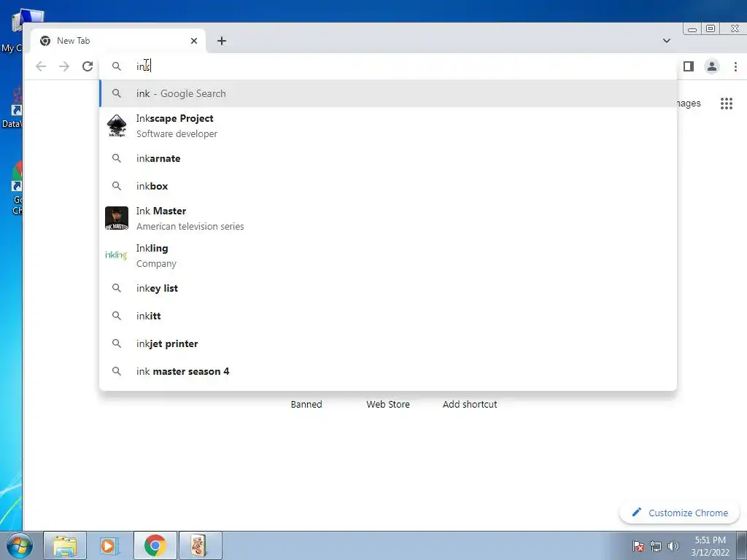Open the Windows Start menu
This screenshot has height=560, width=747.
[x=18, y=545]
